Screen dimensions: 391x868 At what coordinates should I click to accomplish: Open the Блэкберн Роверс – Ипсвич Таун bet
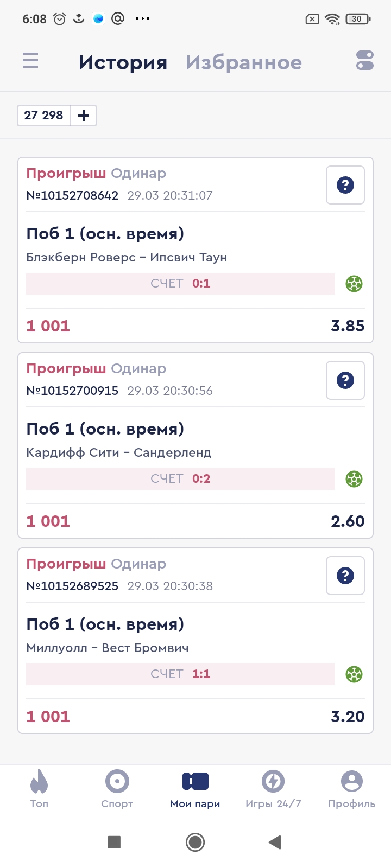click(127, 257)
